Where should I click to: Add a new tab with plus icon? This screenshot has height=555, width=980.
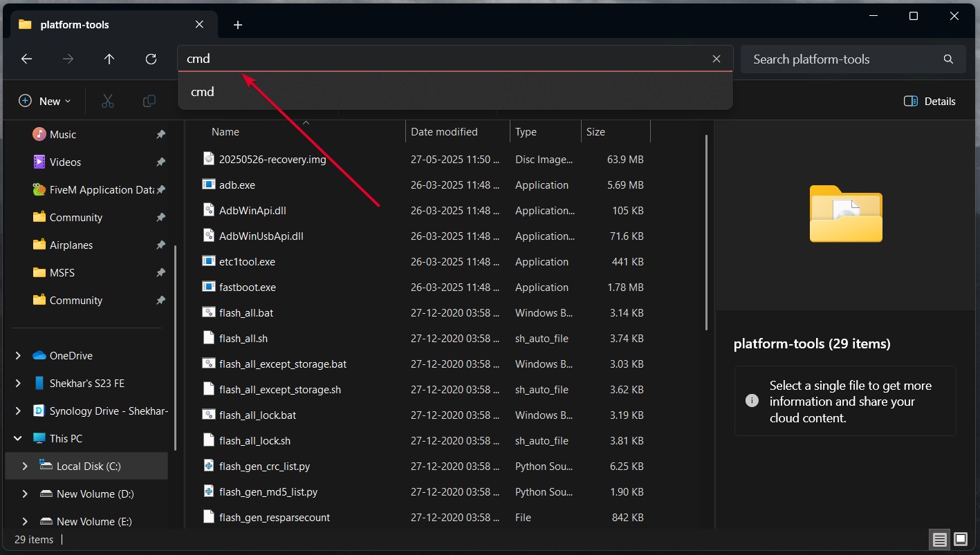coord(238,25)
